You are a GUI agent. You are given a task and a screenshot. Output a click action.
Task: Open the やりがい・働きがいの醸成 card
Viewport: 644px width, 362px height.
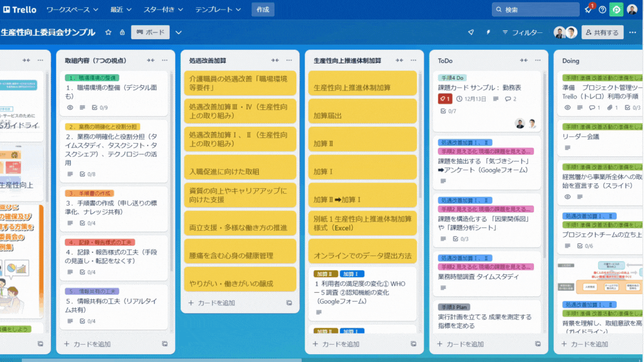[240, 279]
